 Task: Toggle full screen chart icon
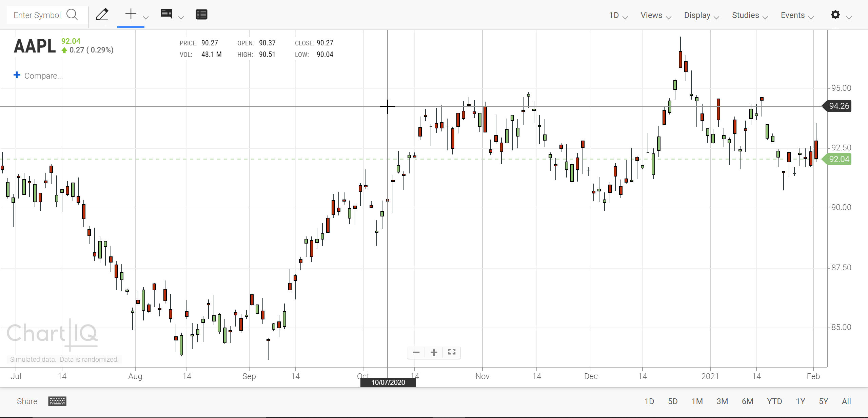[x=452, y=352]
